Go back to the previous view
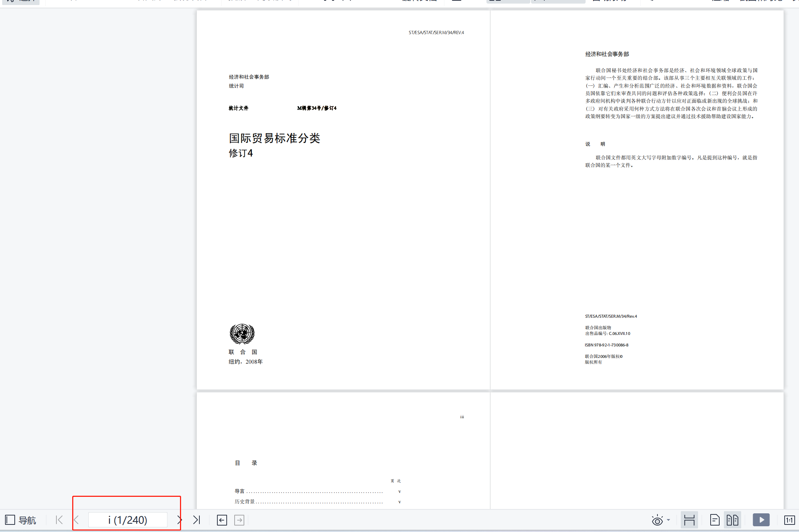 coord(222,520)
